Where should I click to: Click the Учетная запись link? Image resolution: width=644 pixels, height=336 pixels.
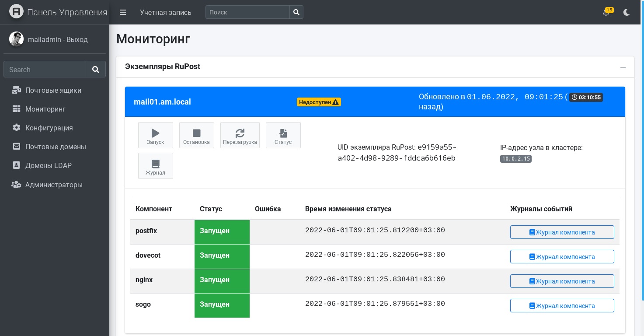166,12
